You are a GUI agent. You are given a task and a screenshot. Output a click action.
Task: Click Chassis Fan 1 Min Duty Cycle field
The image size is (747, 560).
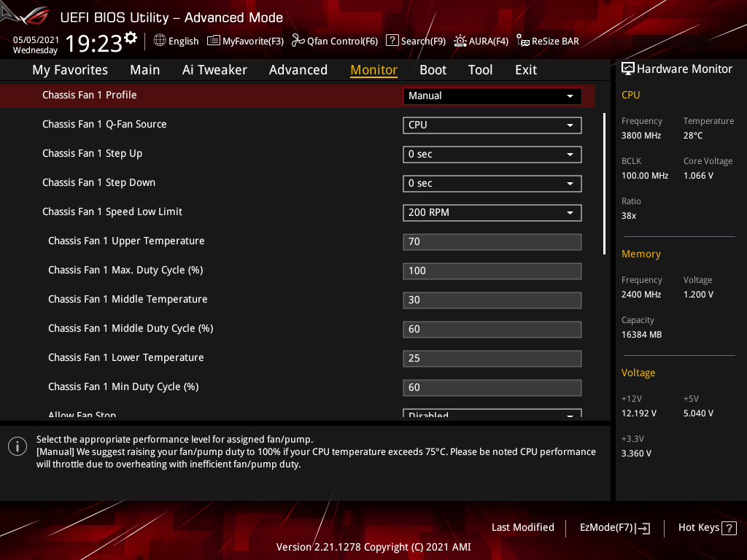click(x=492, y=388)
